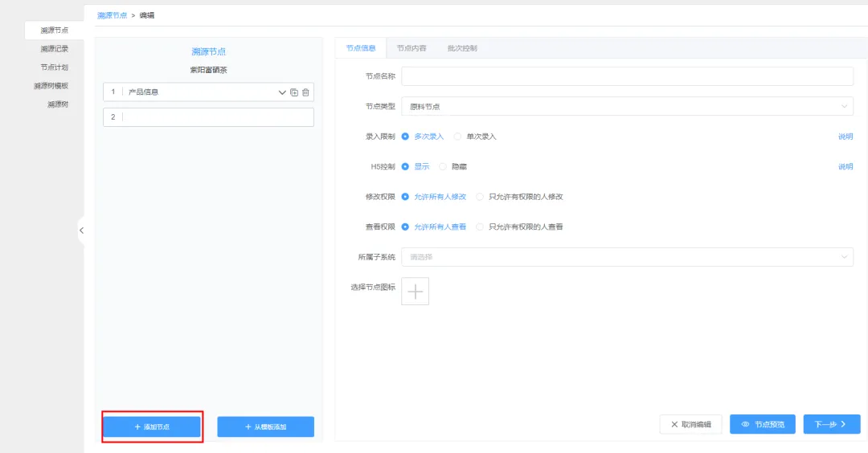Choose 显示 for H5控制
This screenshot has height=453, width=868.
pos(416,166)
